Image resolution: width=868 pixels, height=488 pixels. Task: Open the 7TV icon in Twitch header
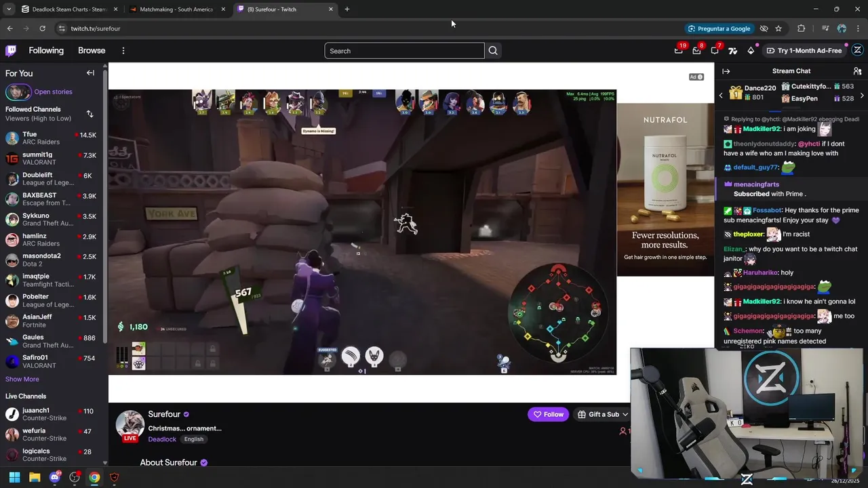(732, 51)
